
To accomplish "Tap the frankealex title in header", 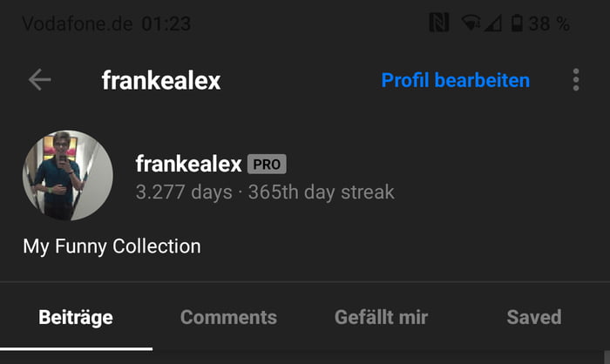I will click(x=161, y=80).
